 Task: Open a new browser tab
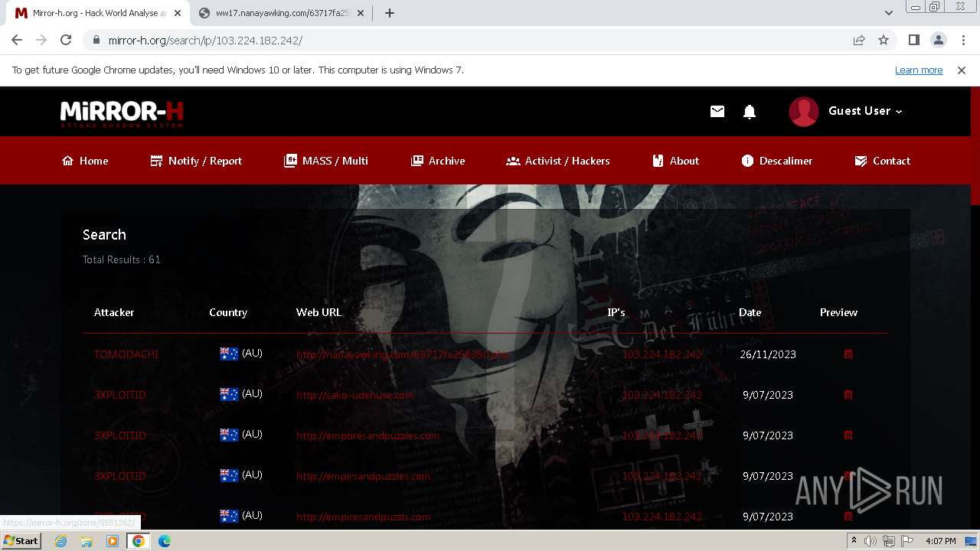click(390, 13)
